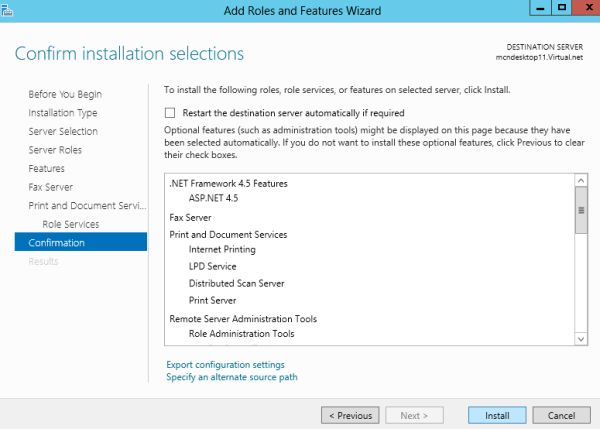Navigate to Server Roles page
The height and width of the screenshot is (429, 600).
point(56,150)
